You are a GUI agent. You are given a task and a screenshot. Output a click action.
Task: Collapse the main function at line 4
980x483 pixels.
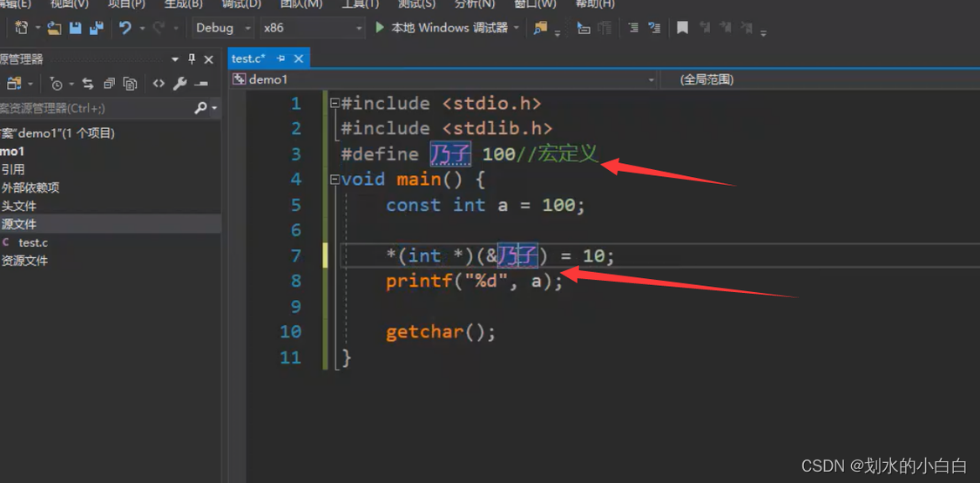pyautogui.click(x=335, y=180)
